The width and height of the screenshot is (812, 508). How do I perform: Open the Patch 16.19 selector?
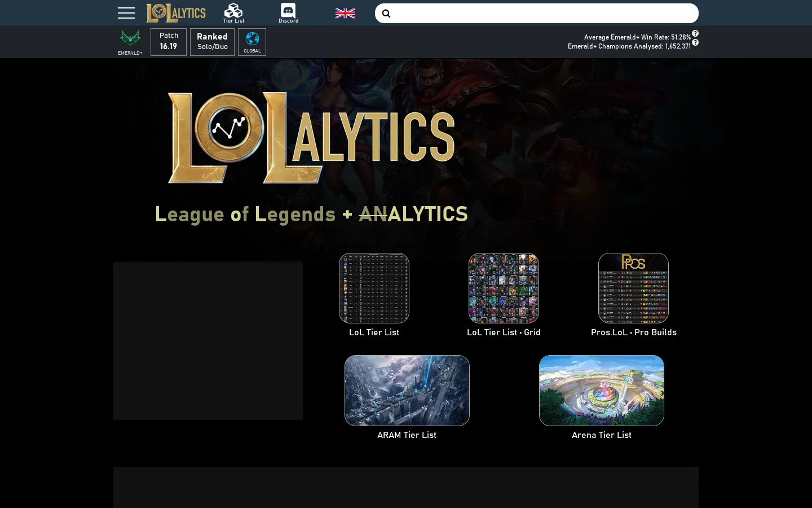coord(169,42)
